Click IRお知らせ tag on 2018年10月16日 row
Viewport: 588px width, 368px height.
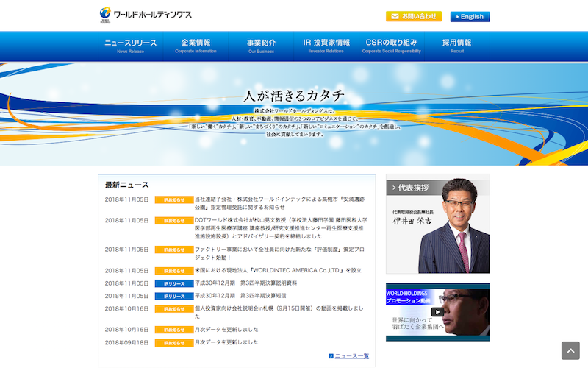(174, 309)
